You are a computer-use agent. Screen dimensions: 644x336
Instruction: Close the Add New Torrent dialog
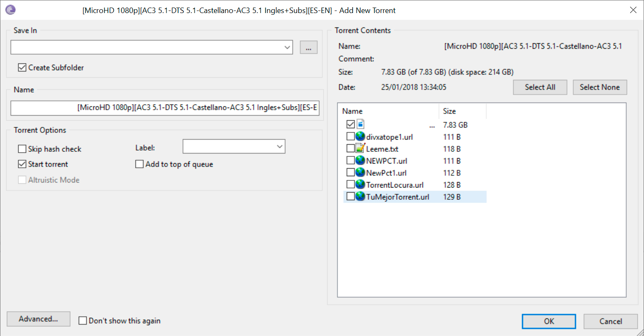click(633, 10)
